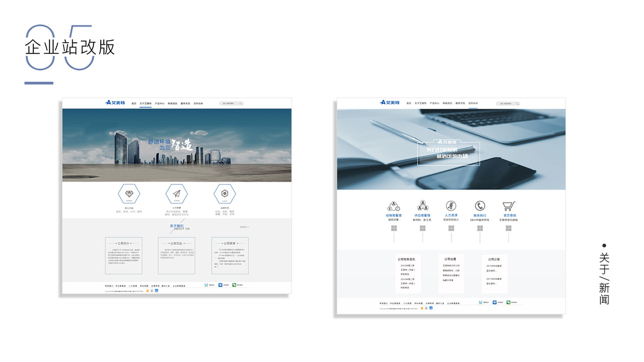Screen dimensions: 644x362
Task: Open the 公司公告 card
Action: coord(494,273)
